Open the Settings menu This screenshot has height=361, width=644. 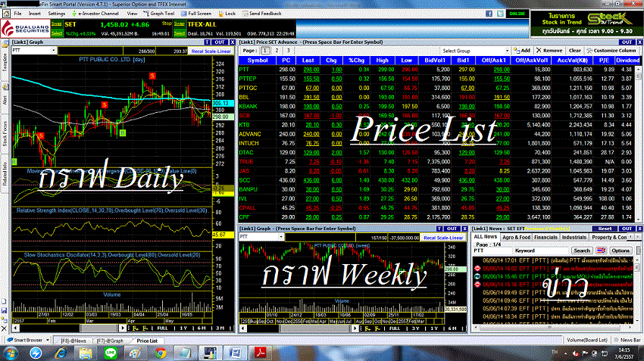[x=57, y=14]
